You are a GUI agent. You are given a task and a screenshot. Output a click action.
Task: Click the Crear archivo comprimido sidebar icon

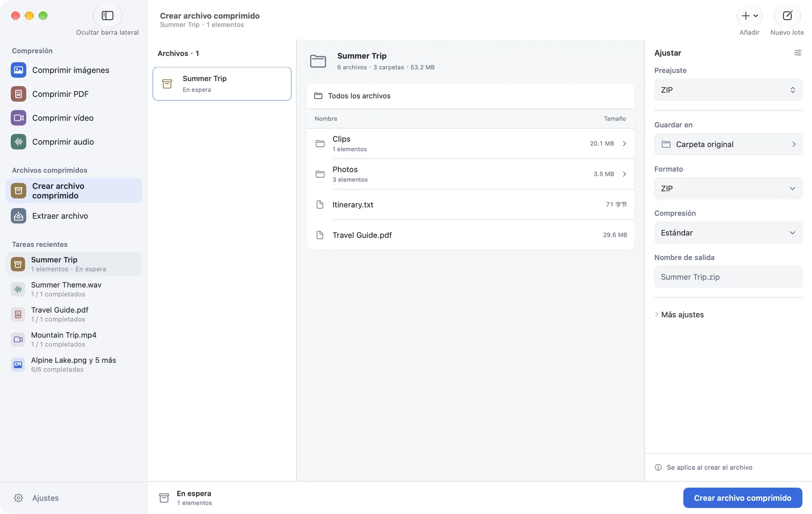18,191
